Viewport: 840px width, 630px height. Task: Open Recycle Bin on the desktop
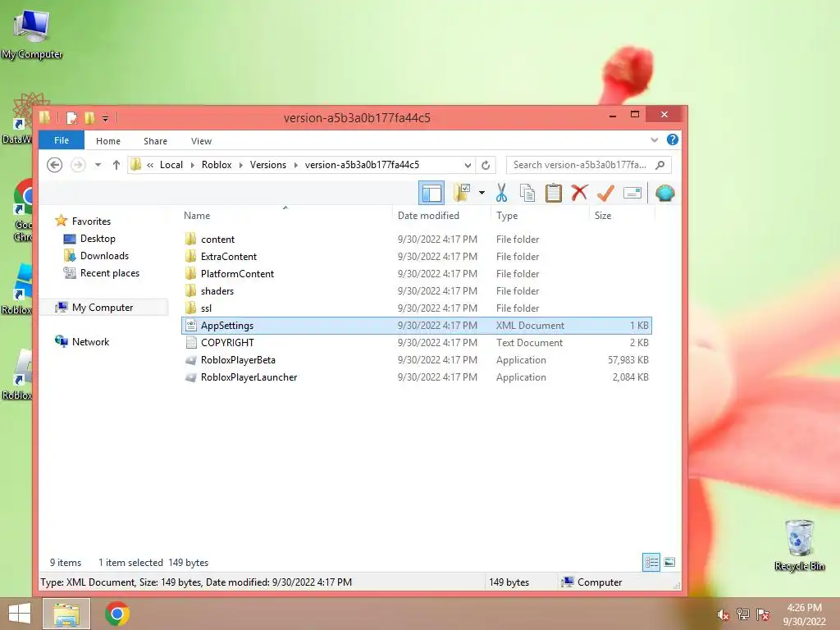[799, 545]
